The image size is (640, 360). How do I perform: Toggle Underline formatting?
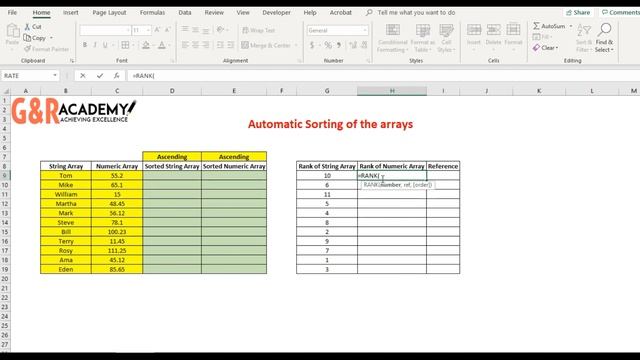(105, 45)
